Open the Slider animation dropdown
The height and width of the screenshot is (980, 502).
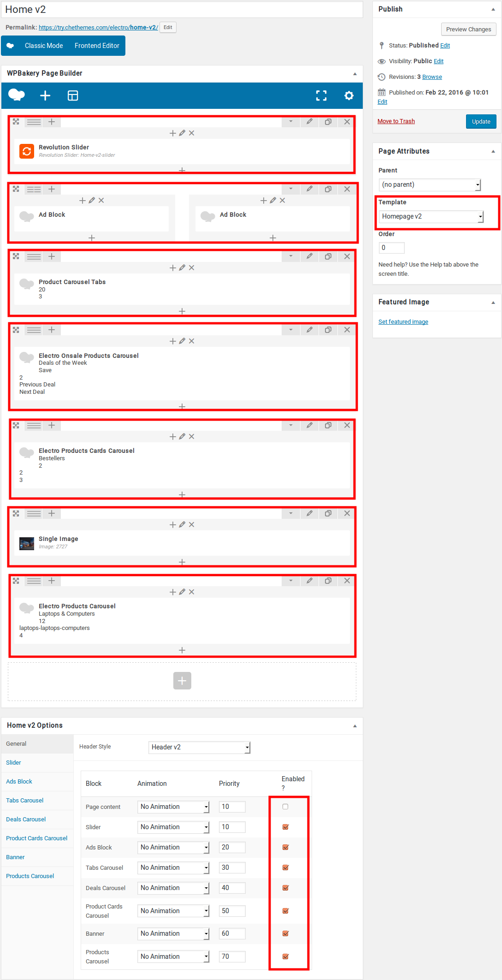tap(173, 827)
